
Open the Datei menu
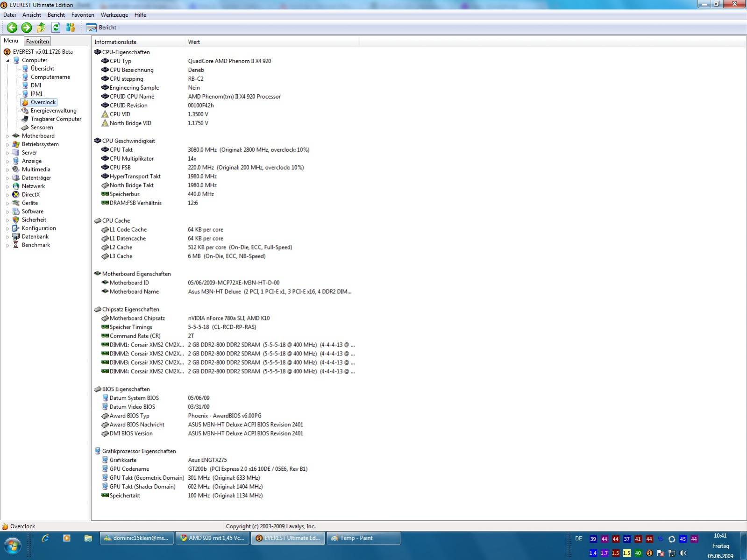click(9, 15)
